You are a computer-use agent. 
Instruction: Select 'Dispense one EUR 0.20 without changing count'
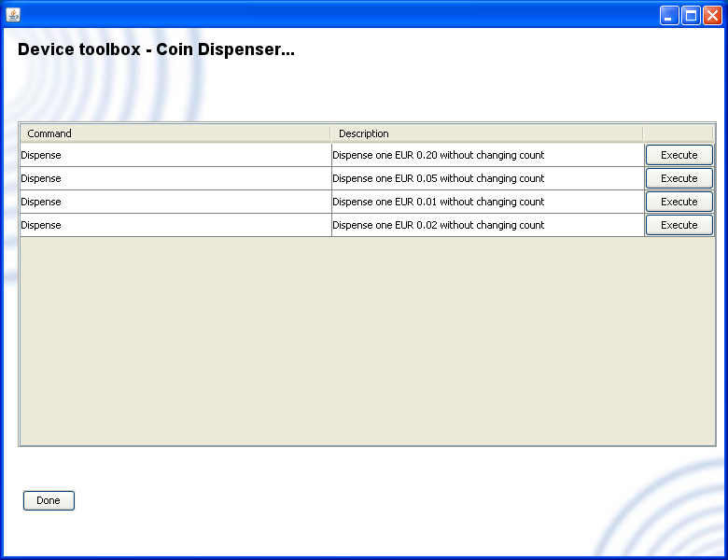pos(488,155)
